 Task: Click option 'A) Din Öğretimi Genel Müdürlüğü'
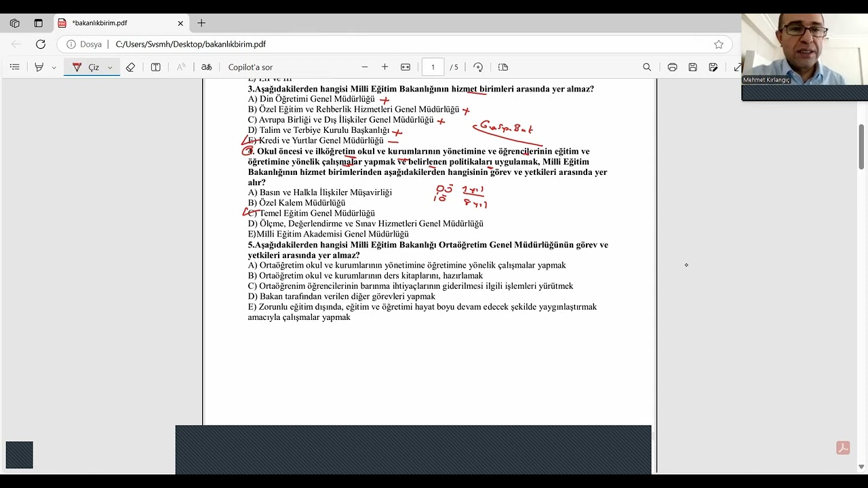coord(311,99)
